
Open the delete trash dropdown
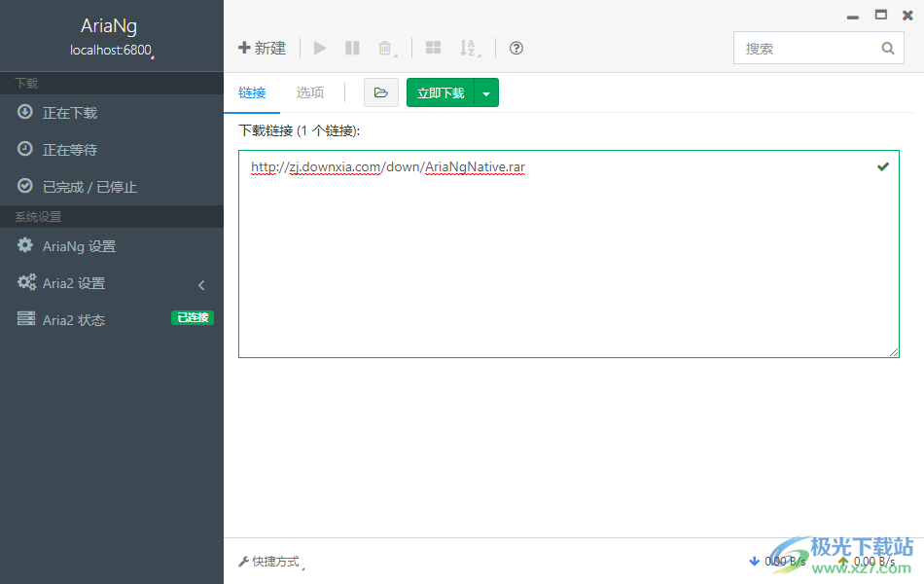click(386, 49)
